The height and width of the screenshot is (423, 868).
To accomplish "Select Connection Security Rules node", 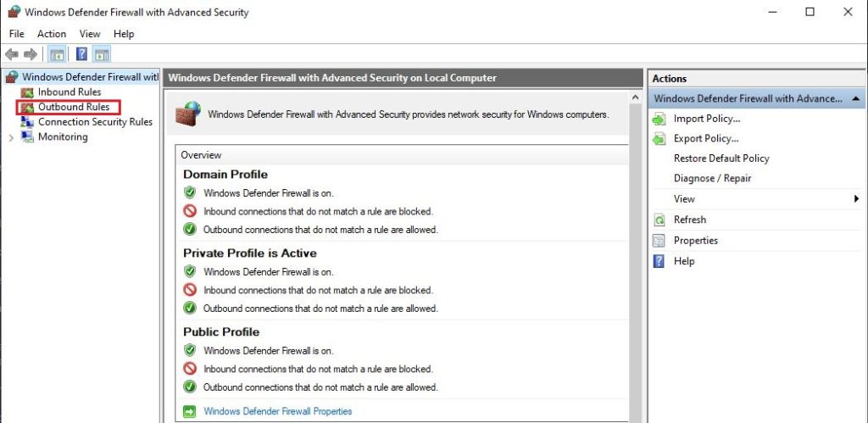I will 95,122.
